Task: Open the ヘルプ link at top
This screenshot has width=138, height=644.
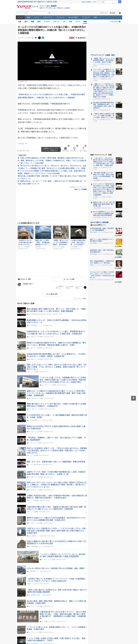Action: [94, 2]
